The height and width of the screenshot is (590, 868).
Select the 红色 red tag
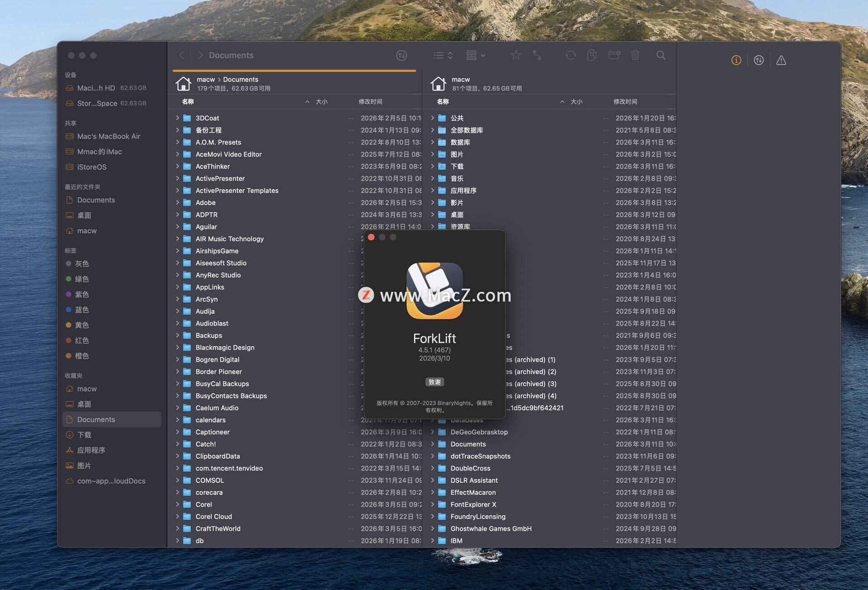coord(82,340)
